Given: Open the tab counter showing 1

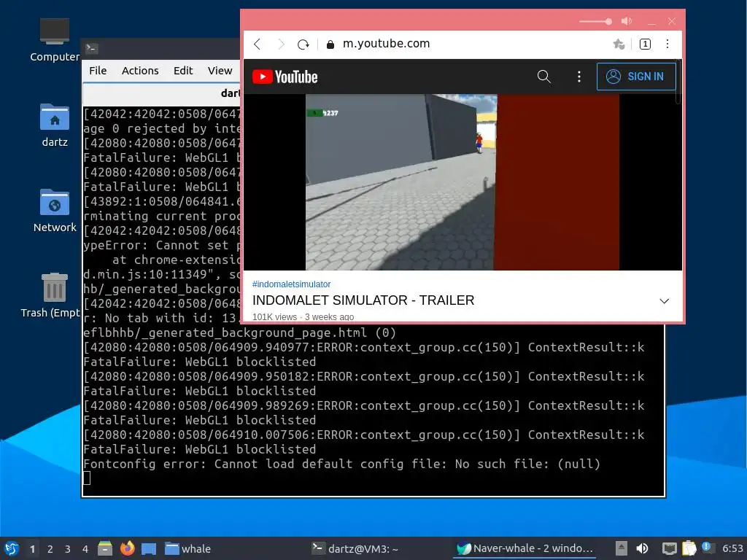Looking at the screenshot, I should [x=645, y=44].
